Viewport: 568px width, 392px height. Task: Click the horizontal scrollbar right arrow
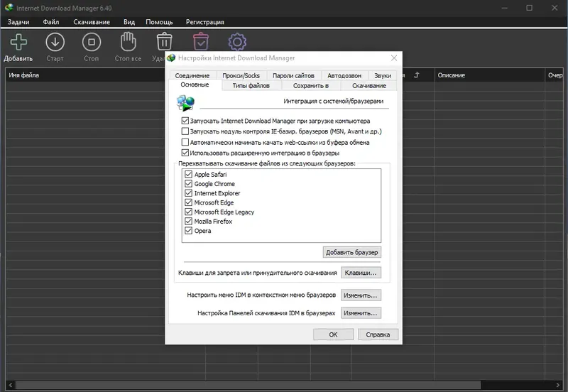558,385
